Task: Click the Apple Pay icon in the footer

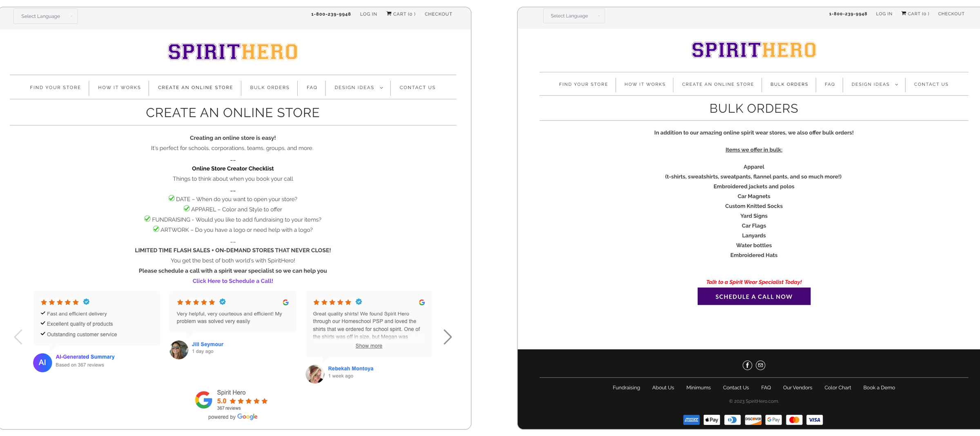Action: pyautogui.click(x=712, y=420)
